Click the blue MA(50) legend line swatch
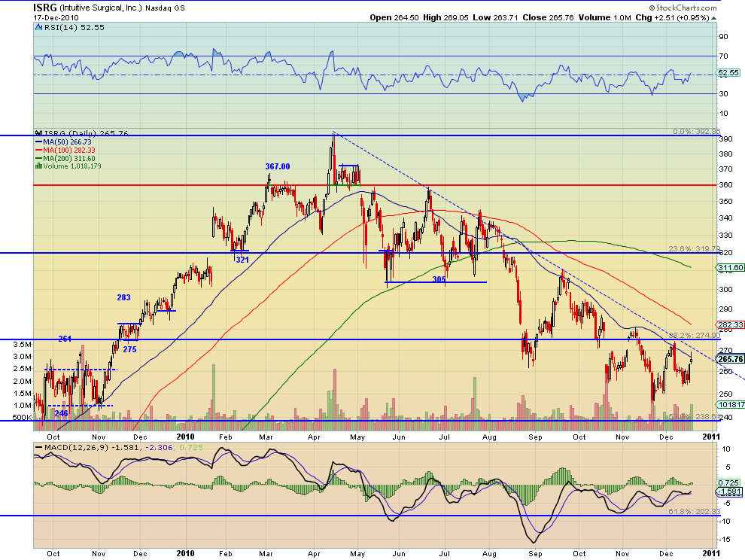Image resolution: width=745 pixels, height=560 pixels. tap(38, 142)
